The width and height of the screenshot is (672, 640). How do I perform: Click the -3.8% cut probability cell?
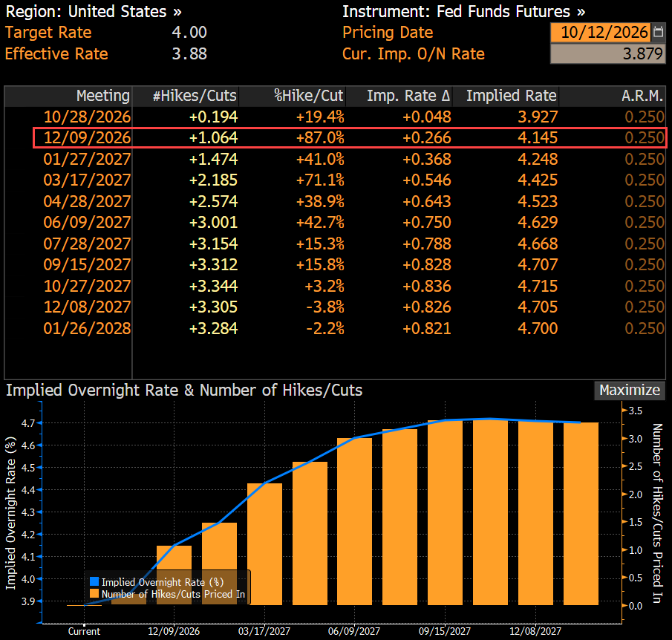pos(325,307)
